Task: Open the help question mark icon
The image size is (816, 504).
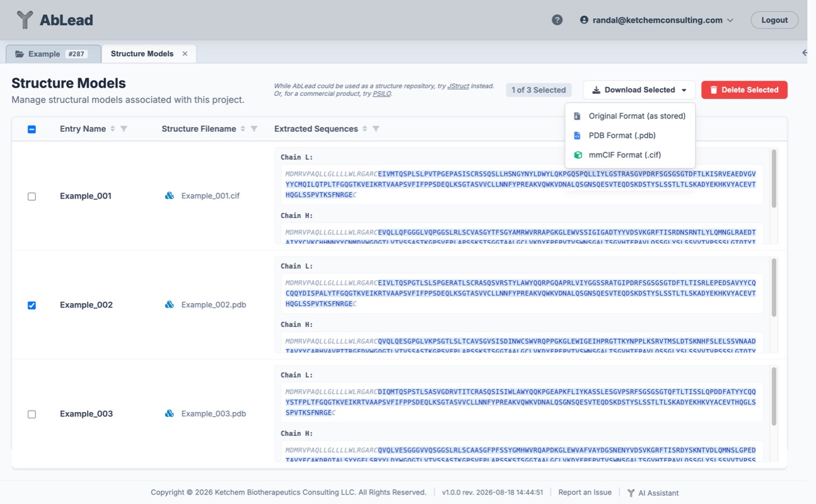Action: pyautogui.click(x=557, y=20)
